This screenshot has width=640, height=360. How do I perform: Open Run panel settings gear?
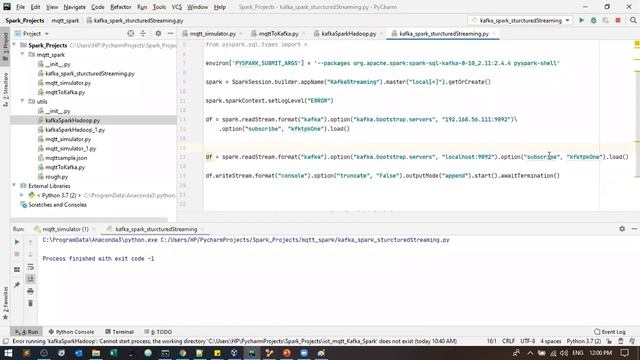pyautogui.click(x=622, y=229)
